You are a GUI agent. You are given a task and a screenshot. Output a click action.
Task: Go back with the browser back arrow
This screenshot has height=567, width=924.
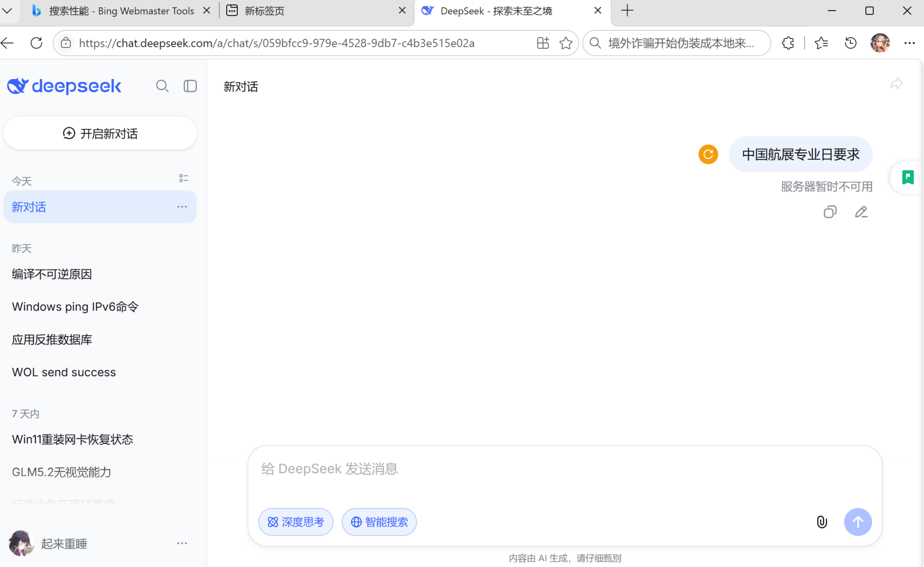click(x=8, y=43)
